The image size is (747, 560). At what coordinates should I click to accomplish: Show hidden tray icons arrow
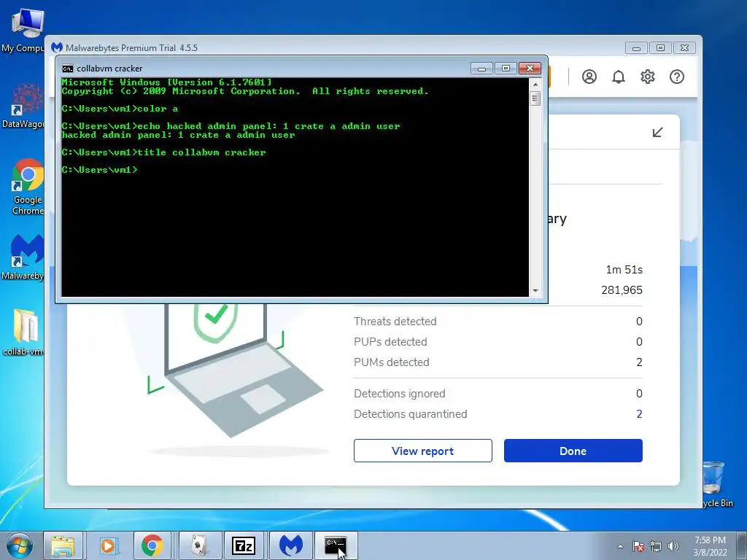[x=620, y=546]
